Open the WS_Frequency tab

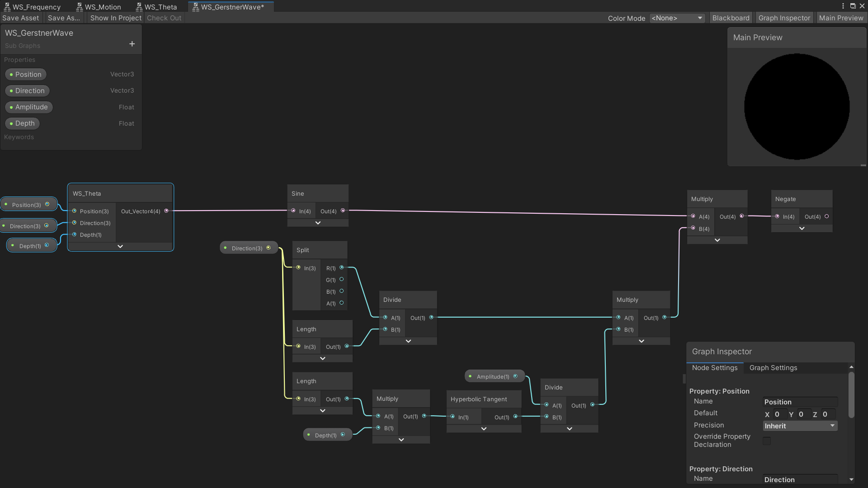(x=32, y=7)
